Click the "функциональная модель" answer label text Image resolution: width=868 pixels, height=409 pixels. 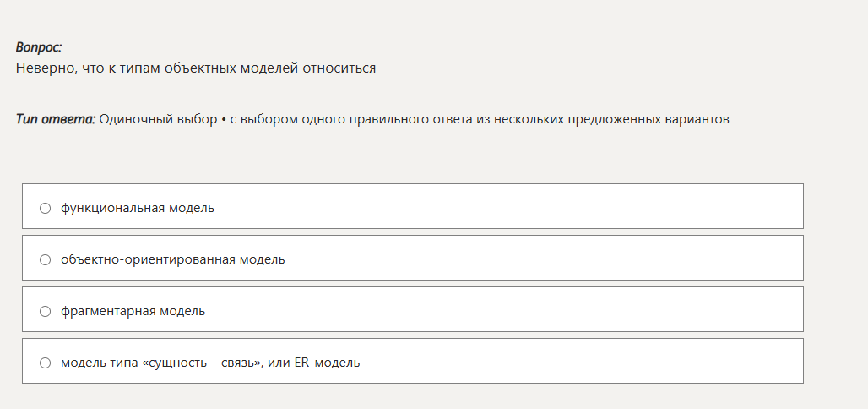pos(137,208)
